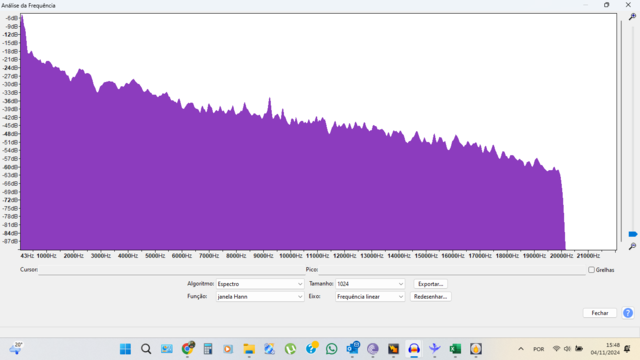
Task: Click the Redesenhar... button
Action: (x=430, y=297)
